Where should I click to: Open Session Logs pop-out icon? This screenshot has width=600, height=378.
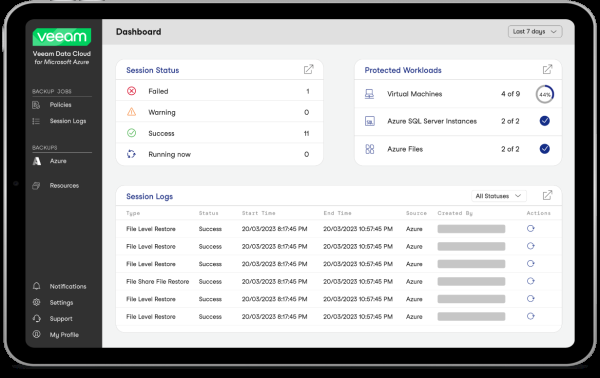[x=547, y=196]
